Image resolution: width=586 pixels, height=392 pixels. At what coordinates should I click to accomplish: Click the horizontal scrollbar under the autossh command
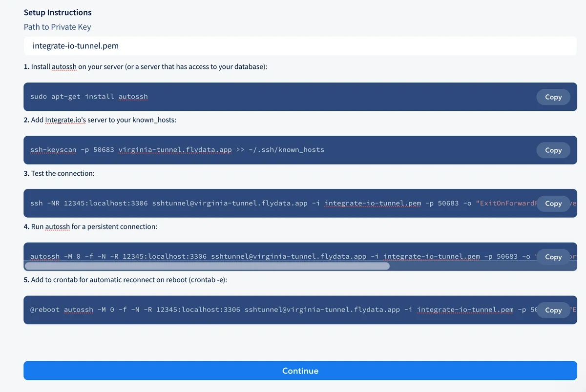point(207,266)
